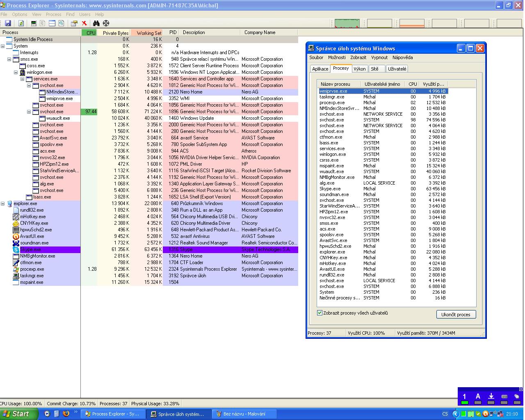Click the winlogon.exe process icon

(23, 72)
